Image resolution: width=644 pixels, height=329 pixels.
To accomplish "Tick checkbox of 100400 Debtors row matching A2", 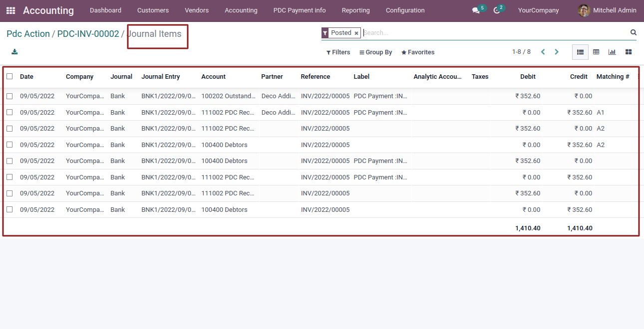I will [9, 145].
